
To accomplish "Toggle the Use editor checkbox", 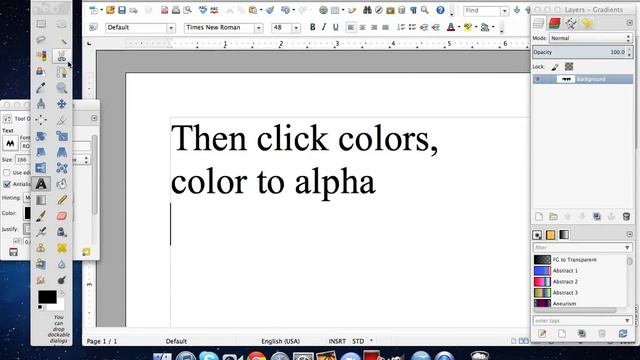I will (x=7, y=173).
